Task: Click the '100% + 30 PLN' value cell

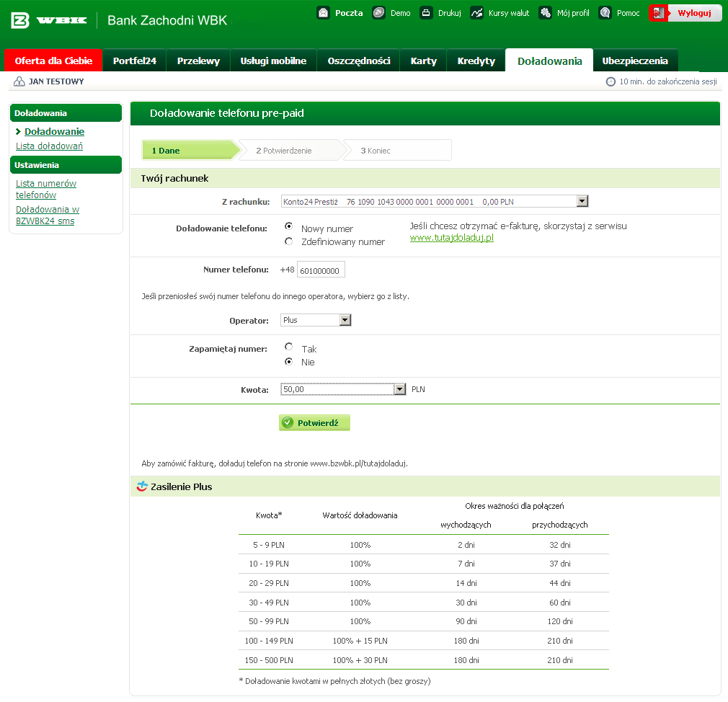Action: coord(360,661)
